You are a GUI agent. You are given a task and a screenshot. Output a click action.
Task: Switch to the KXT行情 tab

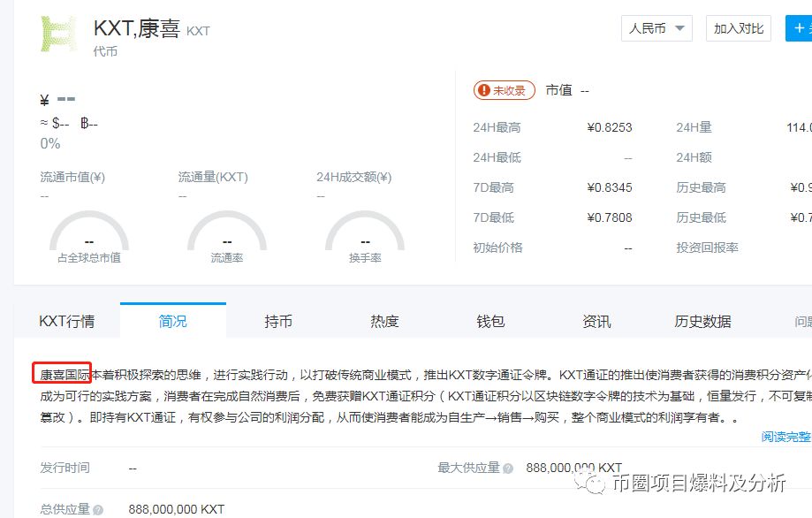[x=67, y=321]
